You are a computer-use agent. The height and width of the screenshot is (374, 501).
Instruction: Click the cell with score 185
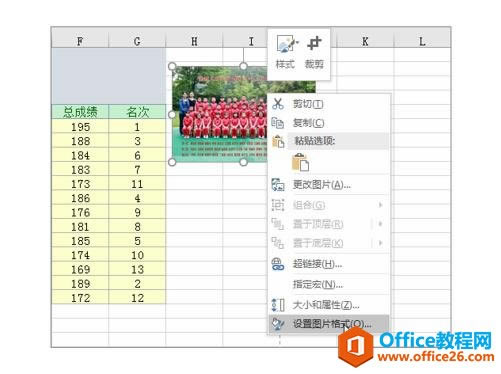[x=80, y=241]
